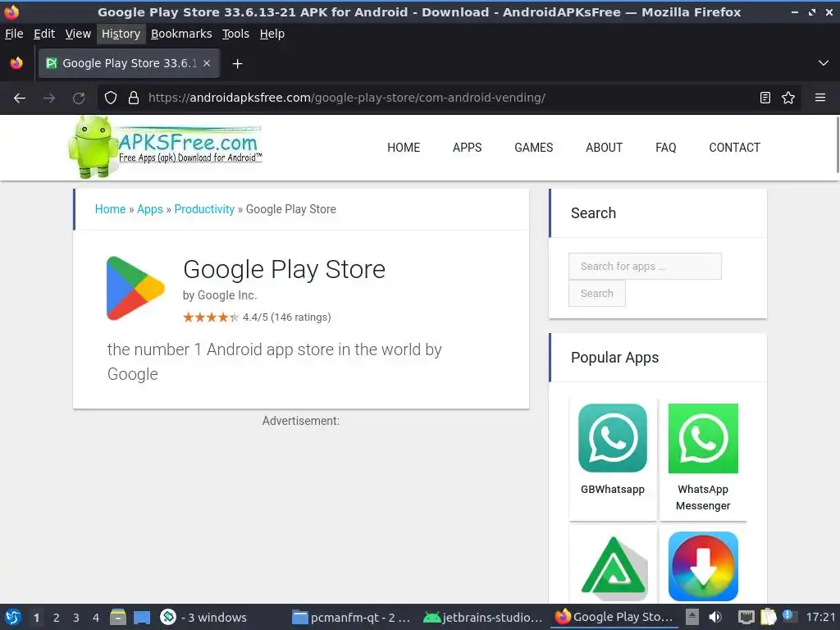Image resolution: width=840 pixels, height=630 pixels.
Task: Open the ABOUT page link
Action: click(605, 148)
